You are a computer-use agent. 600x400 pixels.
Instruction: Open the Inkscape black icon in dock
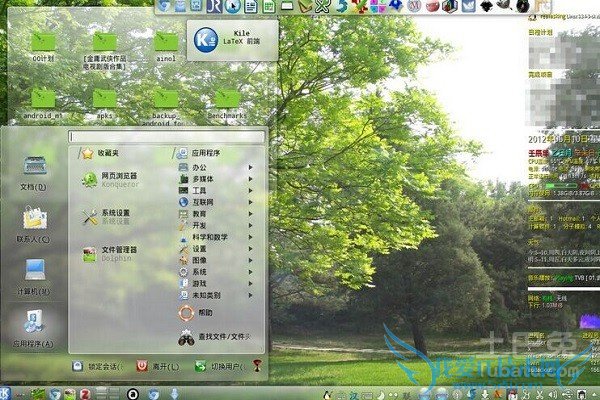click(486, 6)
